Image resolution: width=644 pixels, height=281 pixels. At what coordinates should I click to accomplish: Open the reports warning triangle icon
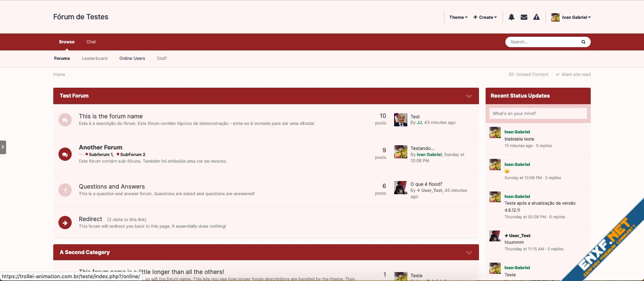(537, 17)
